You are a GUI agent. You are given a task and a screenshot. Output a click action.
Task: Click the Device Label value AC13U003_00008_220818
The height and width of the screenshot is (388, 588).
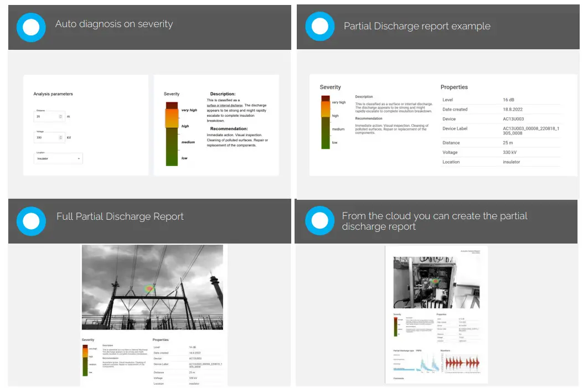tap(531, 131)
